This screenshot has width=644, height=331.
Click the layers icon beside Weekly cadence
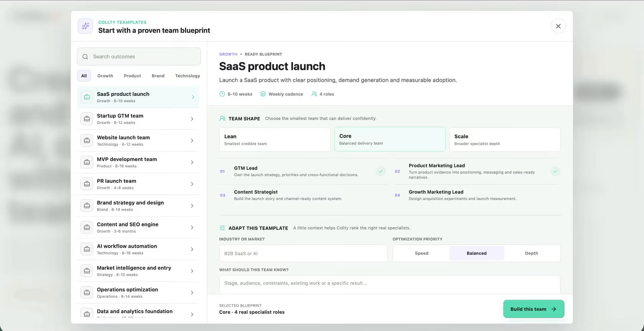(263, 94)
